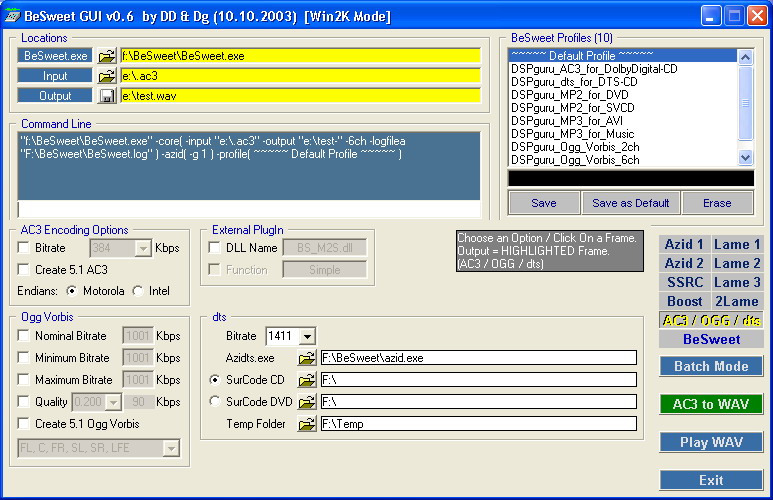This screenshot has height=500, width=773.
Task: Switch to Azid 2 tab
Action: (x=684, y=263)
